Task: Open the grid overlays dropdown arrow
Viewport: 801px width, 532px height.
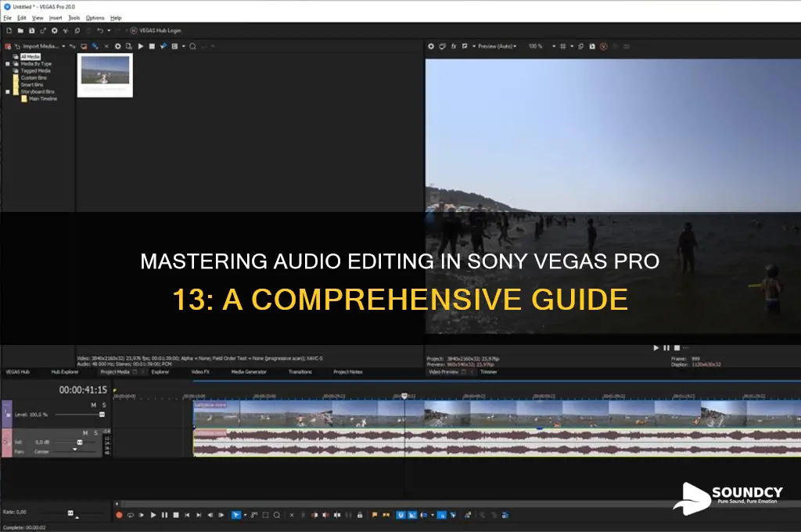Action: tap(572, 46)
